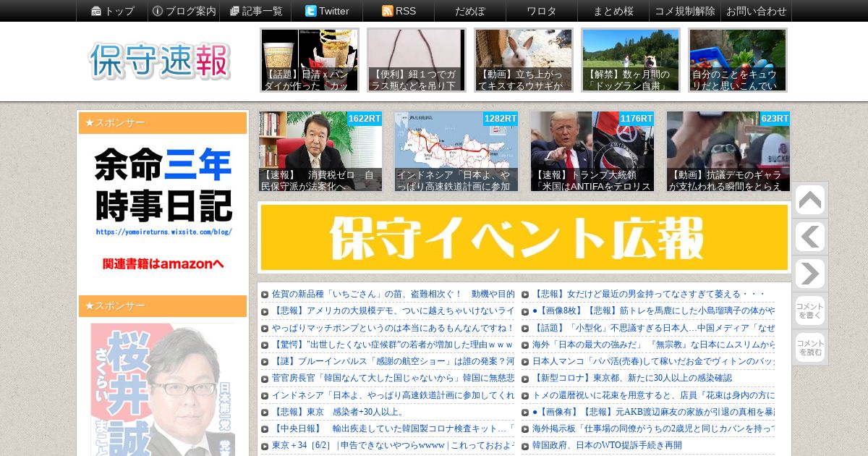Open ブログ案内 in the top navigation
868x456 pixels.
(184, 11)
